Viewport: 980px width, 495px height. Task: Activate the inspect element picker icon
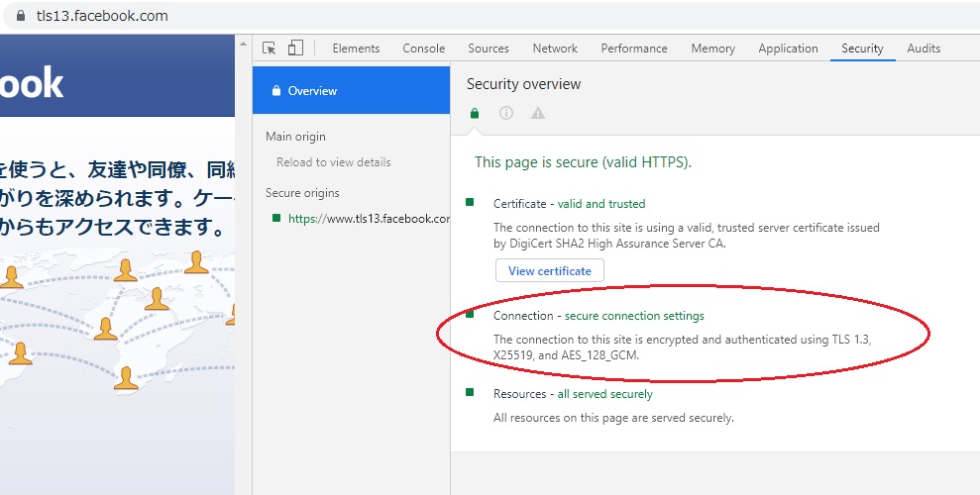(270, 49)
